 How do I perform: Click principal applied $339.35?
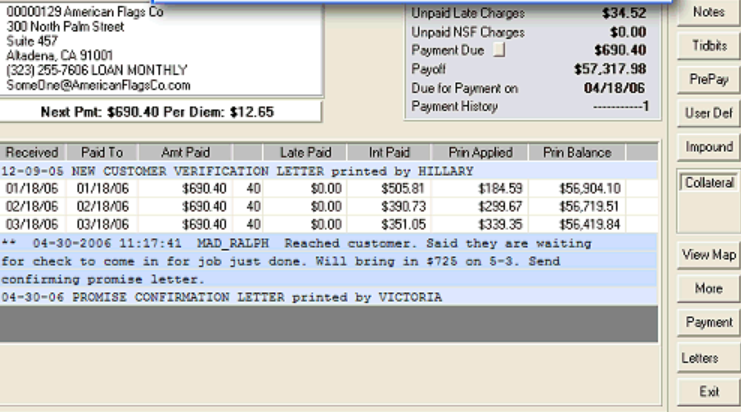[500, 224]
